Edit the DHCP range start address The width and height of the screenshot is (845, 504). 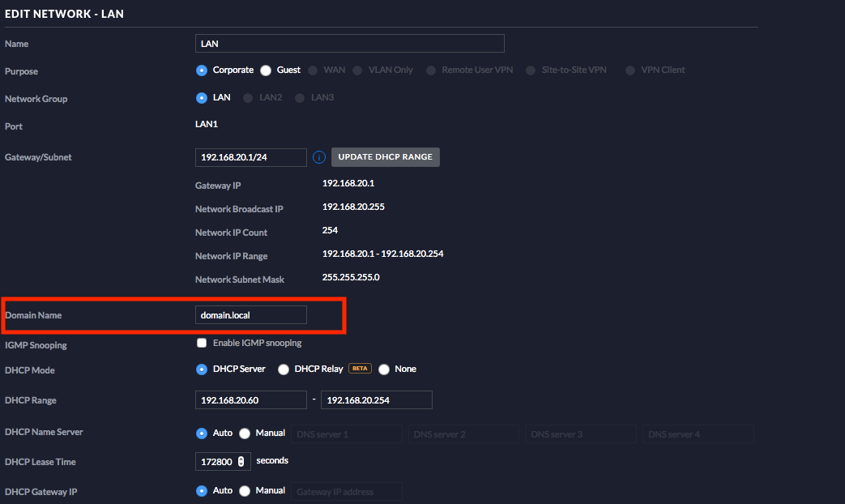click(250, 400)
